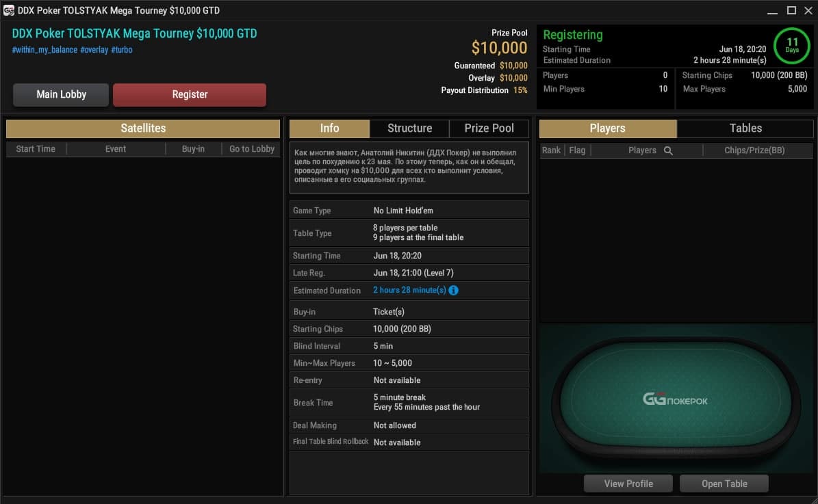This screenshot has width=818, height=504.
Task: Select the Players tab
Action: coord(608,128)
